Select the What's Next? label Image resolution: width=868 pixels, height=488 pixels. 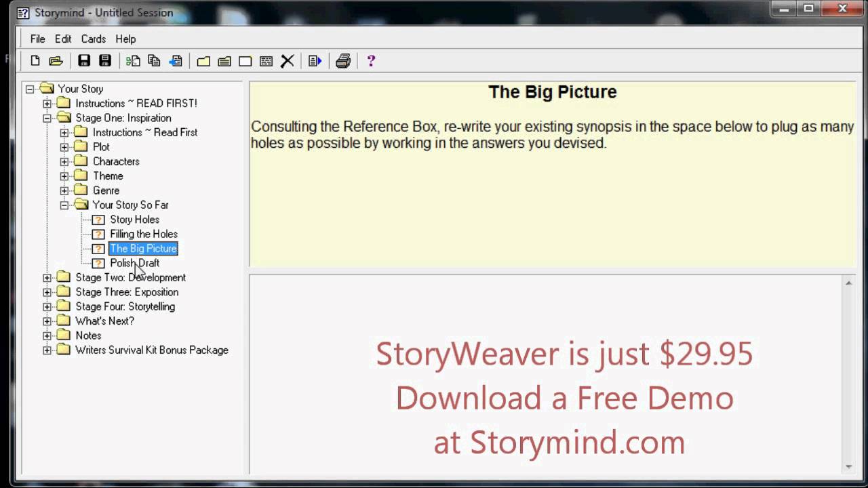104,321
